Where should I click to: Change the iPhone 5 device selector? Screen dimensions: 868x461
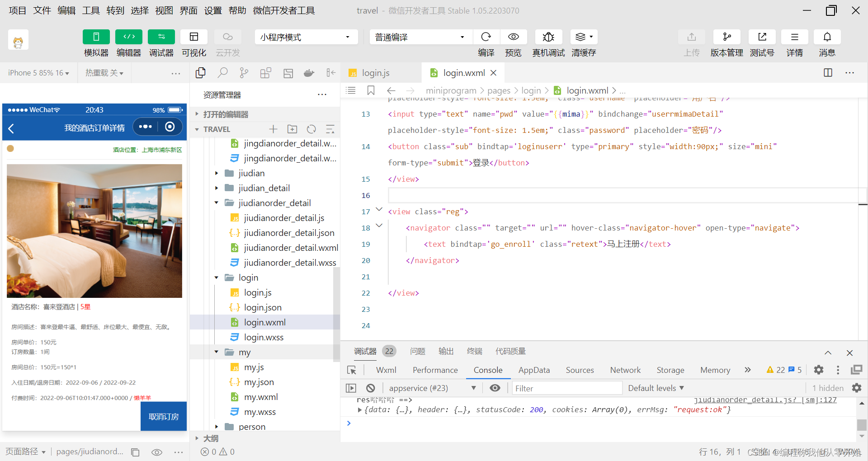point(38,73)
